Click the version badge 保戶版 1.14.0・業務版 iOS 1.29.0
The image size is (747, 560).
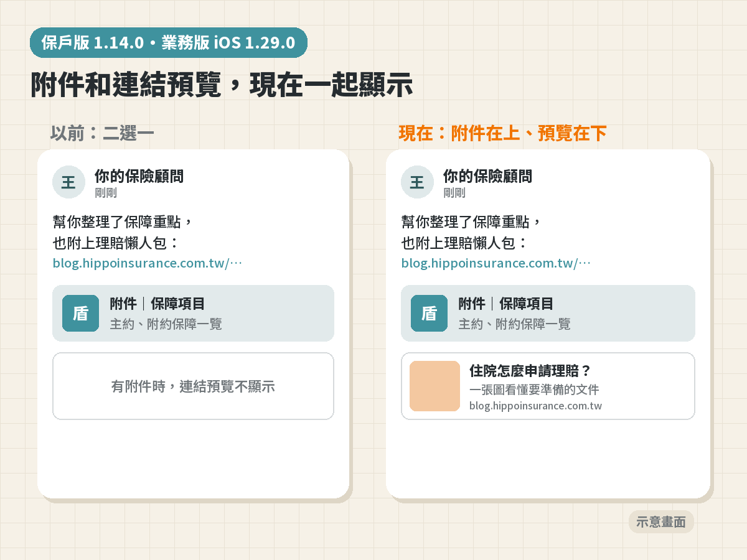(169, 43)
